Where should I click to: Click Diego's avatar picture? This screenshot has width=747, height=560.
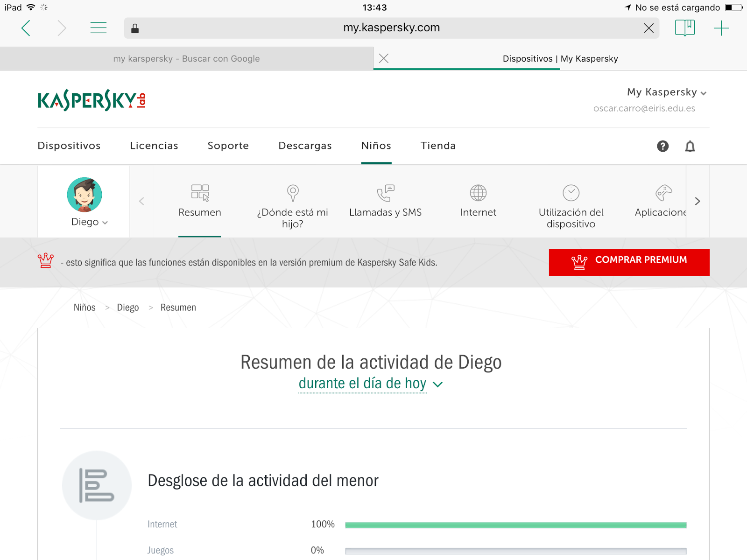tap(85, 195)
